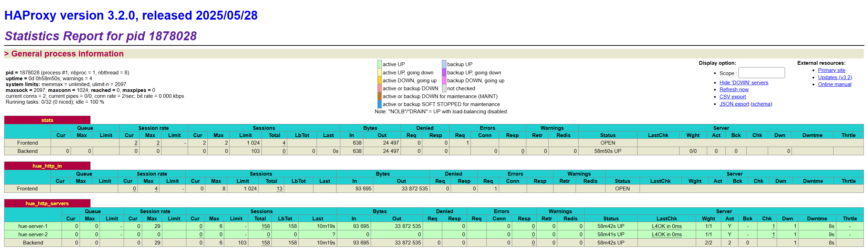
Task: Click the blue backup UP legend swatch
Action: pyautogui.click(x=444, y=64)
